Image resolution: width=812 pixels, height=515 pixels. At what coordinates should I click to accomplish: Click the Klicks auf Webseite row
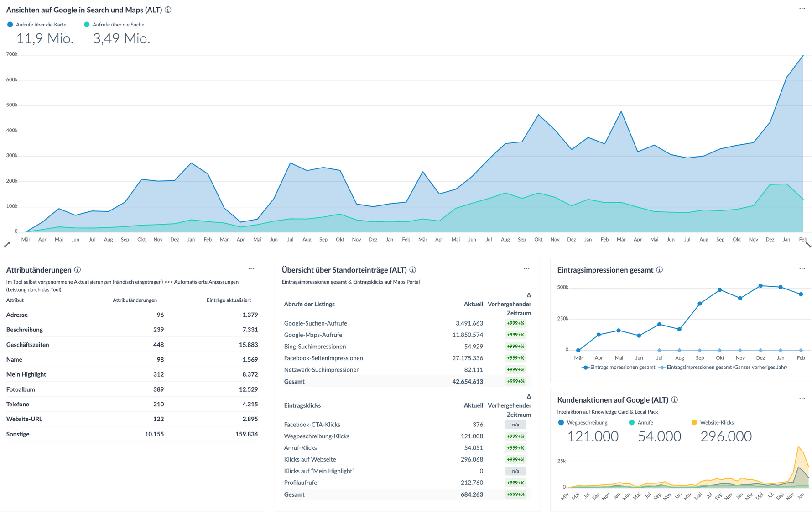click(407, 459)
